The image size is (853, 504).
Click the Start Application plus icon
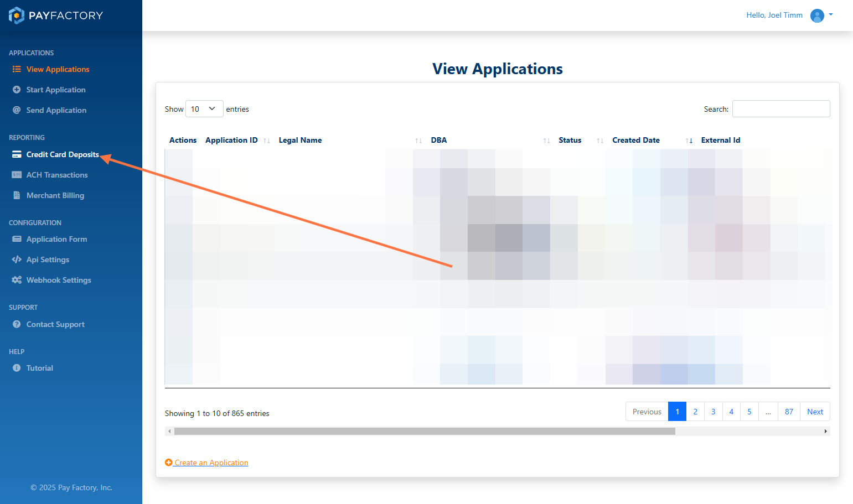coord(17,90)
